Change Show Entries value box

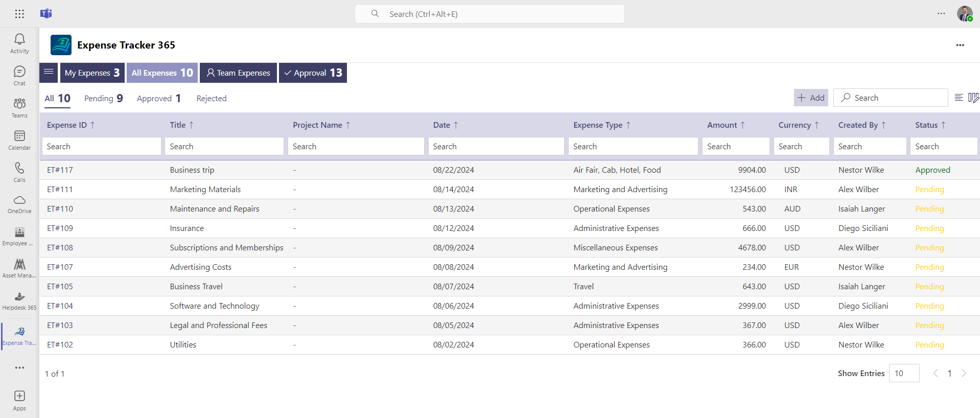point(904,373)
